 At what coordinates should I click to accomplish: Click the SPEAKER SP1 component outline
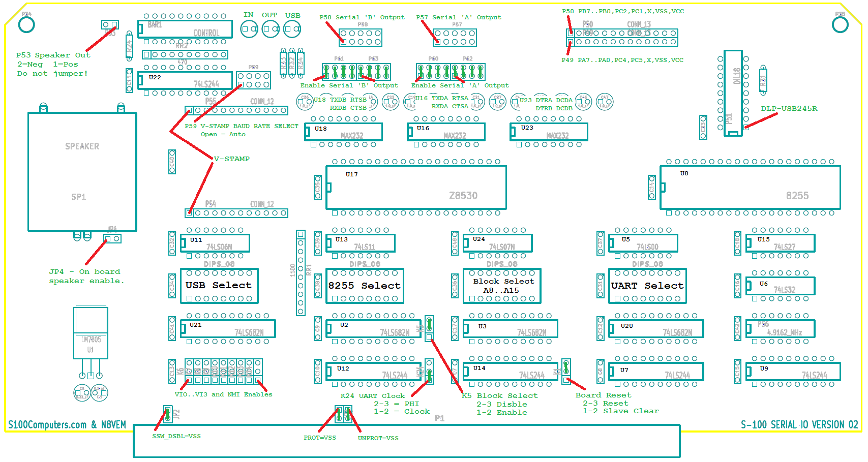(x=82, y=172)
